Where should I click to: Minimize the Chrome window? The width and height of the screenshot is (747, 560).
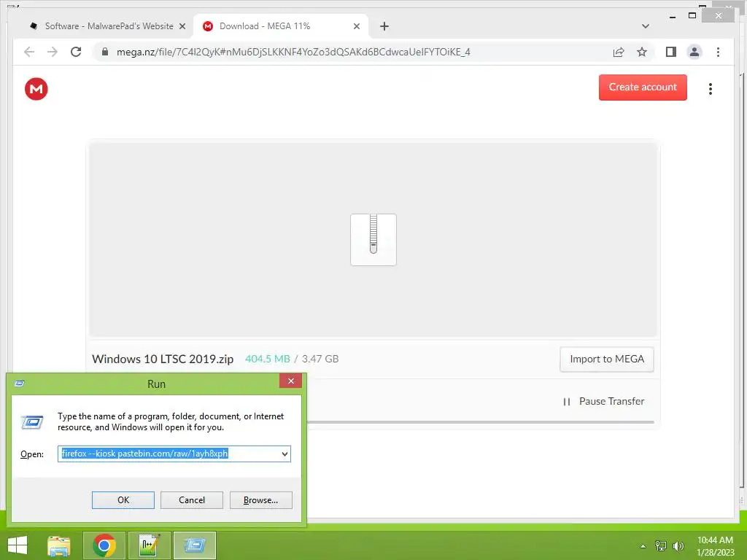pyautogui.click(x=672, y=17)
